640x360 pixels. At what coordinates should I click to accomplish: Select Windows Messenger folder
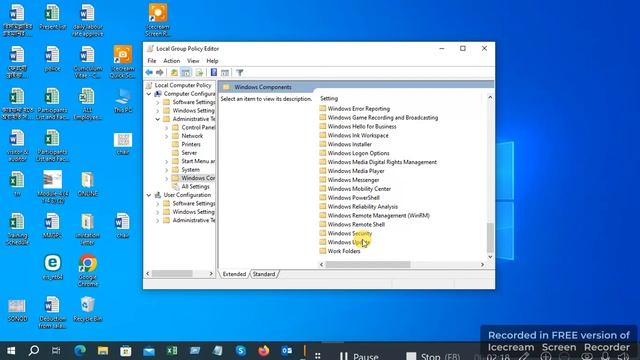point(353,180)
